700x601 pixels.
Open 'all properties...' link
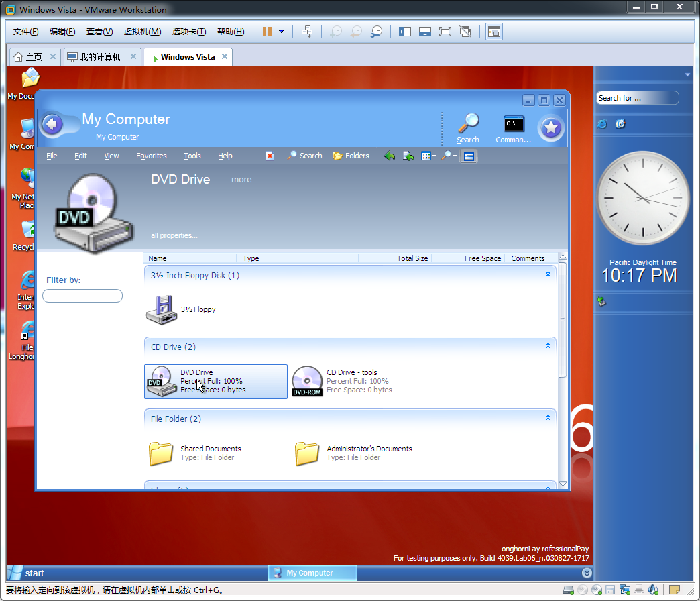pos(174,235)
